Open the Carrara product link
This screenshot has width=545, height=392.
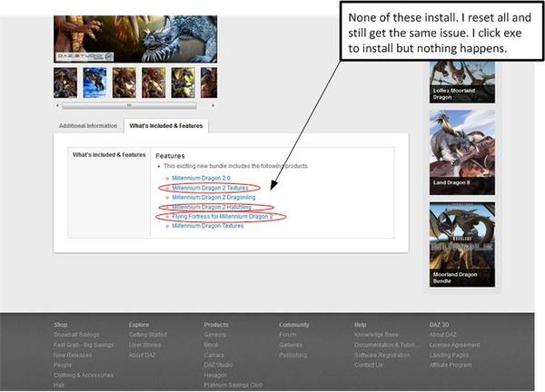tap(213, 355)
